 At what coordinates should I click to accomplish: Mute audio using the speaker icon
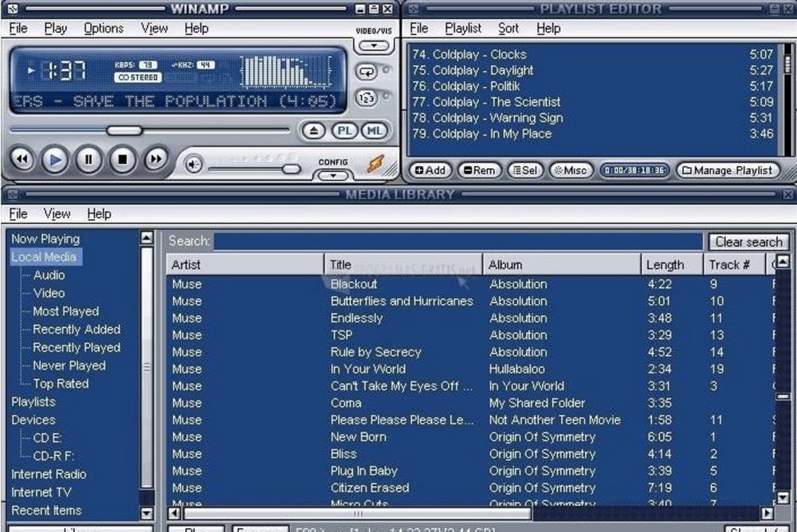[x=194, y=164]
